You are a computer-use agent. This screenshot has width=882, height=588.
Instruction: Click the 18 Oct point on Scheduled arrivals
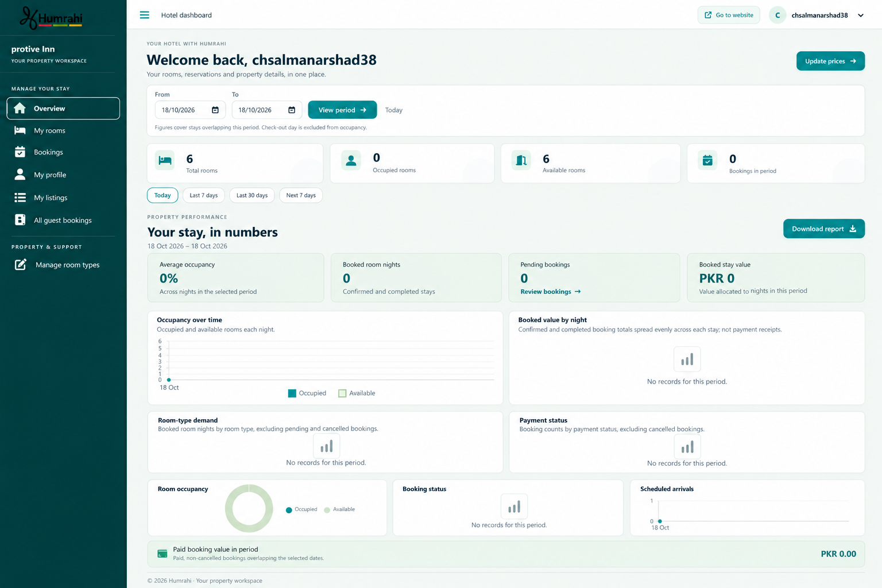[660, 521]
